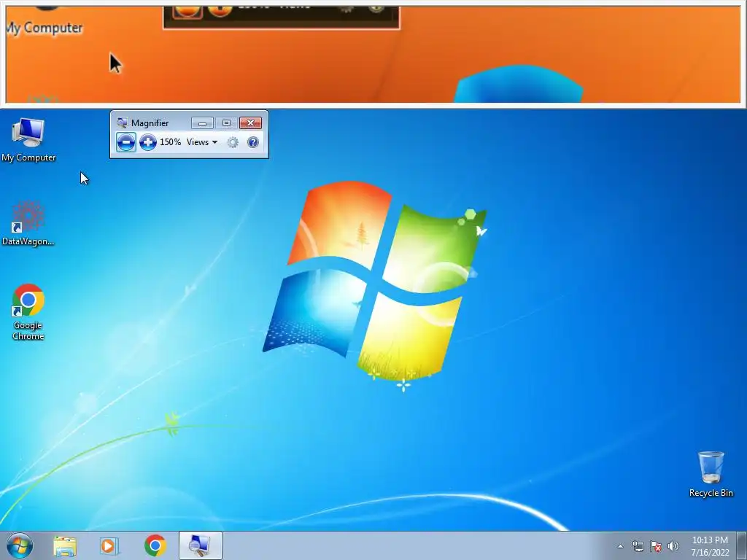This screenshot has width=747, height=560.
Task: Maximize the Magnifier window
Action: tap(226, 123)
